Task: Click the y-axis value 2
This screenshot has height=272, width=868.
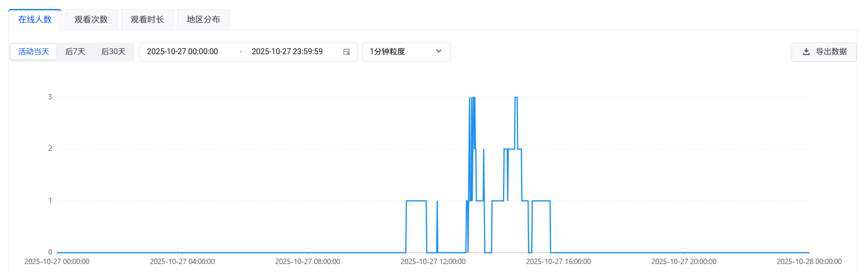Action: click(x=50, y=148)
